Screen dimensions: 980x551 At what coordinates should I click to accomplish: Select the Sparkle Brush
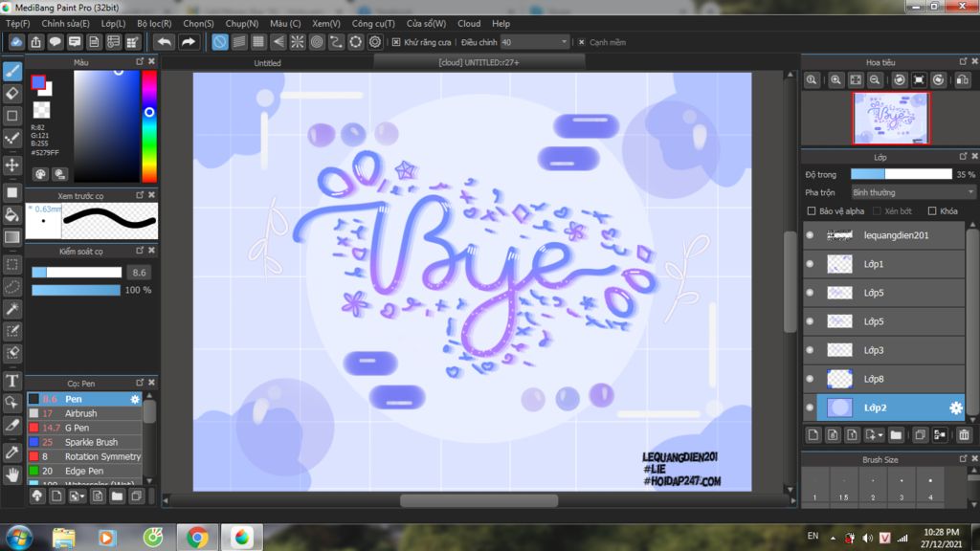coord(85,442)
